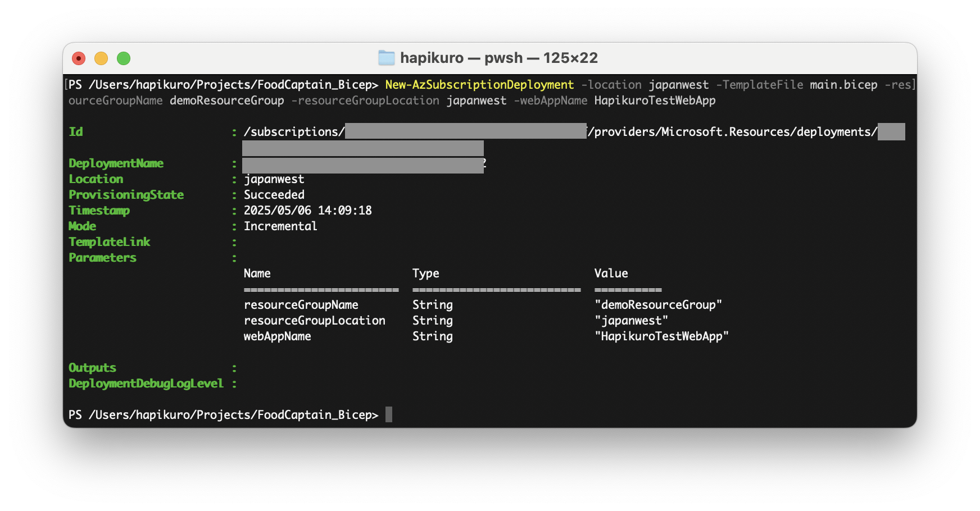Click the String type for webAppName row
The image size is (980, 511).
point(433,336)
